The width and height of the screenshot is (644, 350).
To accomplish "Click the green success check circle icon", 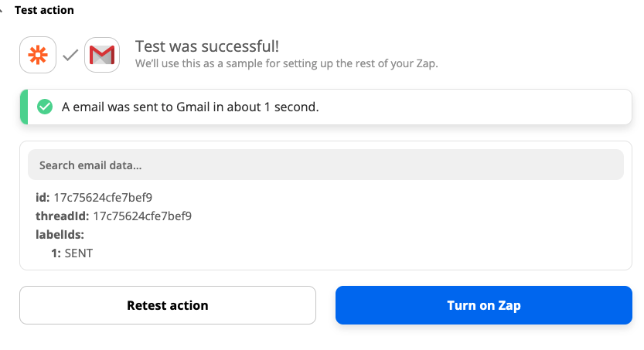I will (x=45, y=107).
